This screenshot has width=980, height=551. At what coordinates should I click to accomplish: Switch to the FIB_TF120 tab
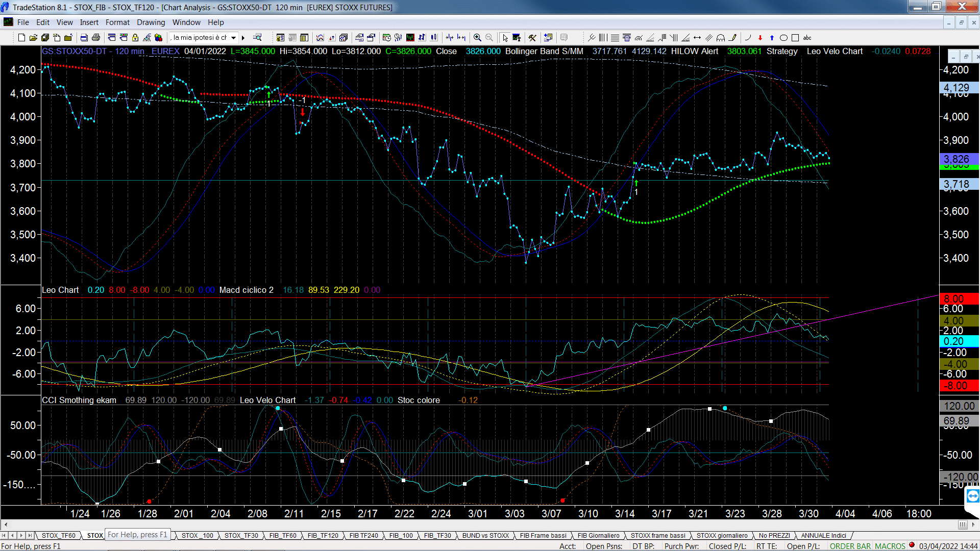click(323, 535)
